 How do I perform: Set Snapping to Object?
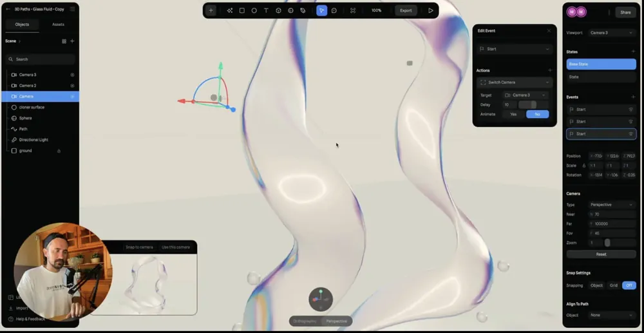tap(596, 285)
